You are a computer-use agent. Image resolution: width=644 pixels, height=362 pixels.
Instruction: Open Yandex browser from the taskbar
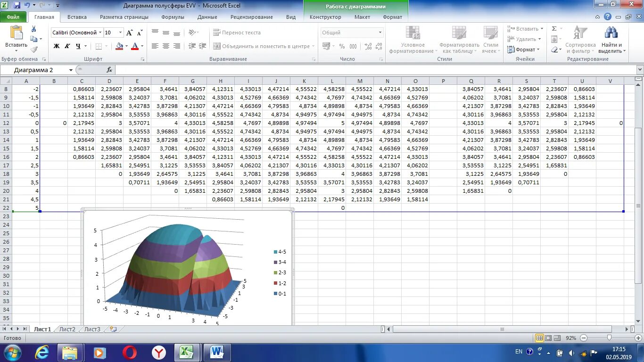158,352
